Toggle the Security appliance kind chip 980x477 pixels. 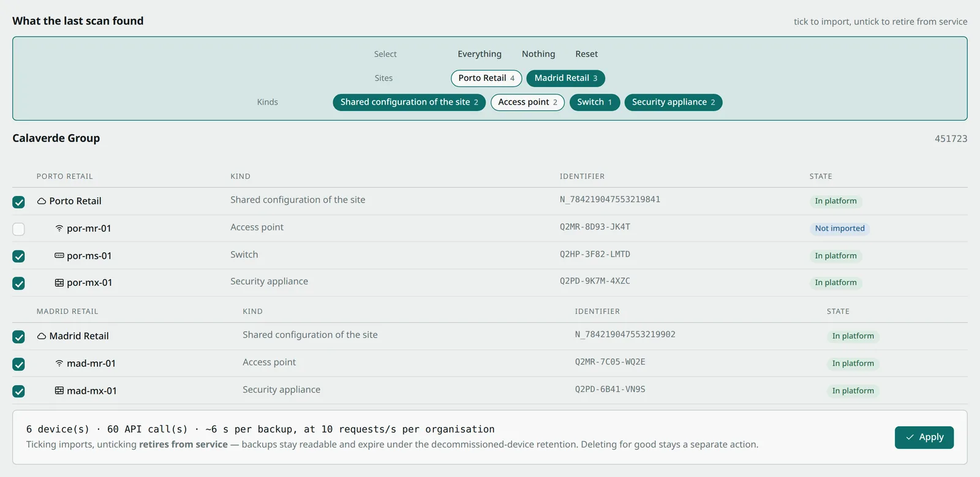673,102
